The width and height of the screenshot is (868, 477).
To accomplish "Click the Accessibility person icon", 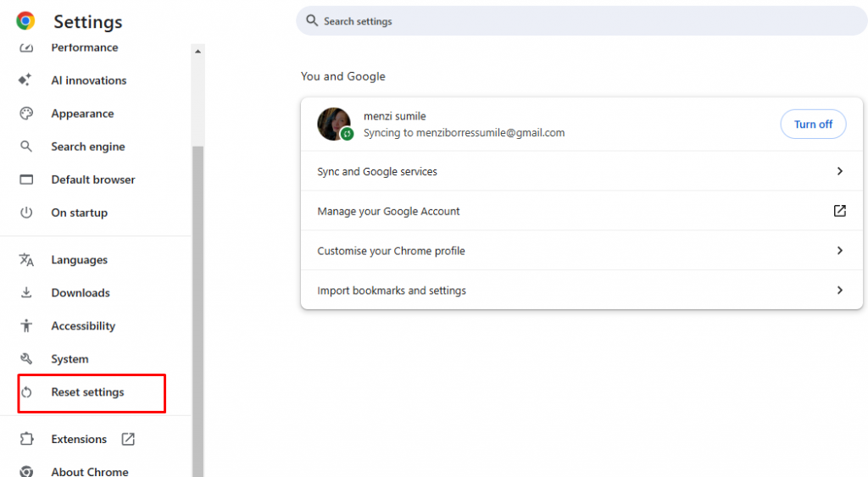I will click(26, 325).
